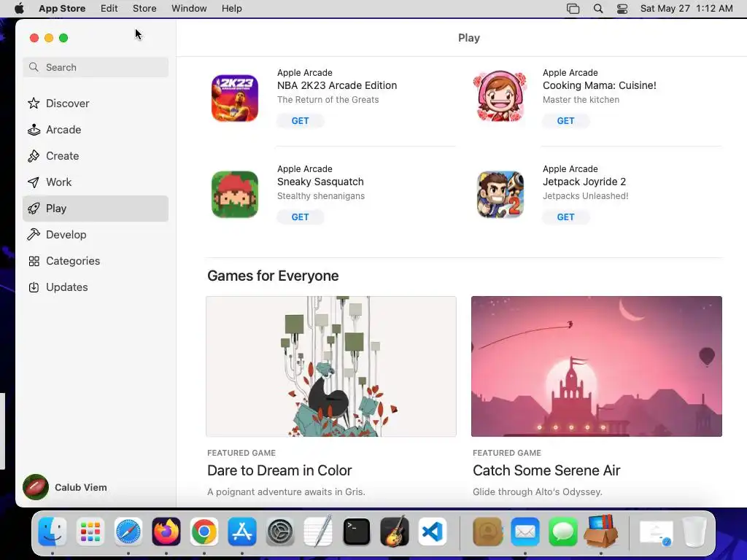
Task: Launch Terminal from the Dock
Action: [356, 532]
